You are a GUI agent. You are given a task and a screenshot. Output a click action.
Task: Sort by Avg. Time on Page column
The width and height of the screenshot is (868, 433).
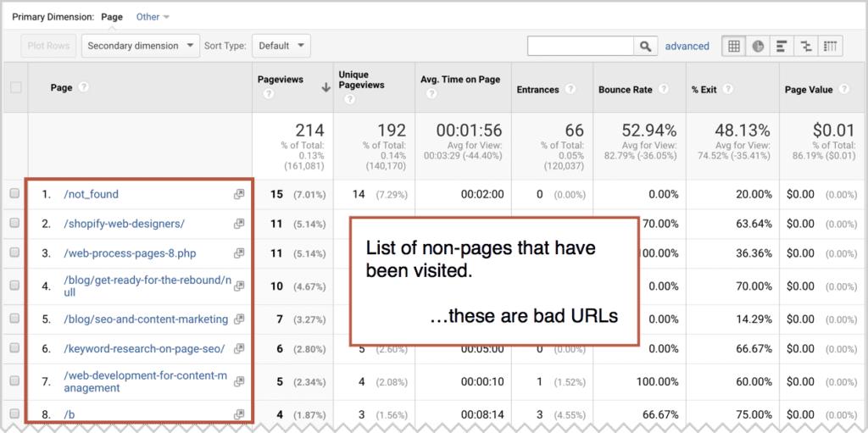tap(460, 80)
